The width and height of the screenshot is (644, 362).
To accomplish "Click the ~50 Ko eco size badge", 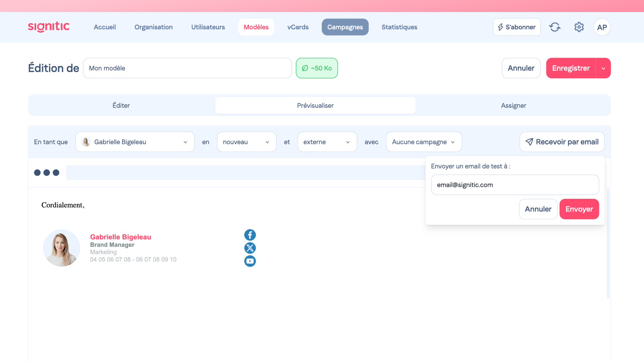I will tap(317, 68).
